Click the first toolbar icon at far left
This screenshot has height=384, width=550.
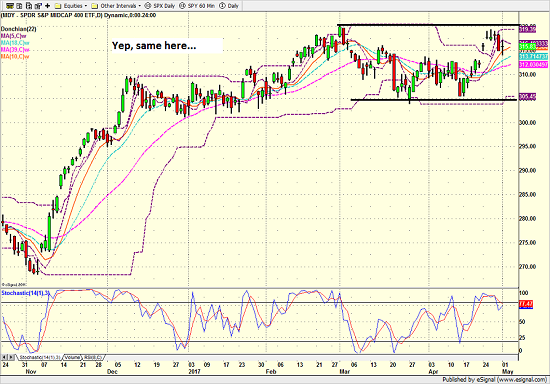point(10,6)
